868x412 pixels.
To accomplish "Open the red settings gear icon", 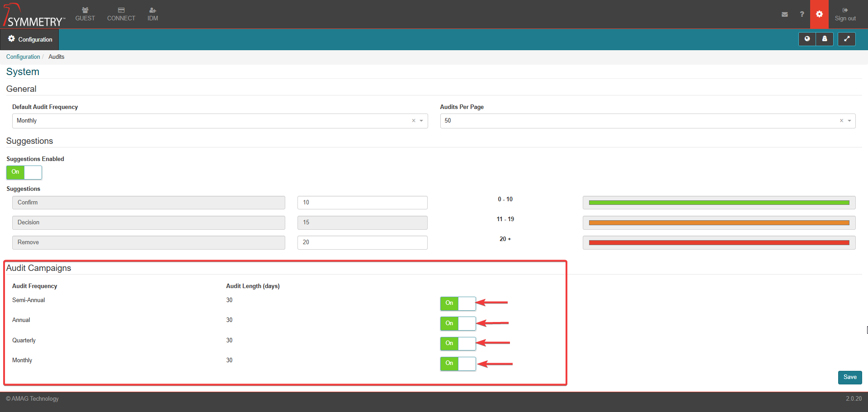I will click(819, 14).
